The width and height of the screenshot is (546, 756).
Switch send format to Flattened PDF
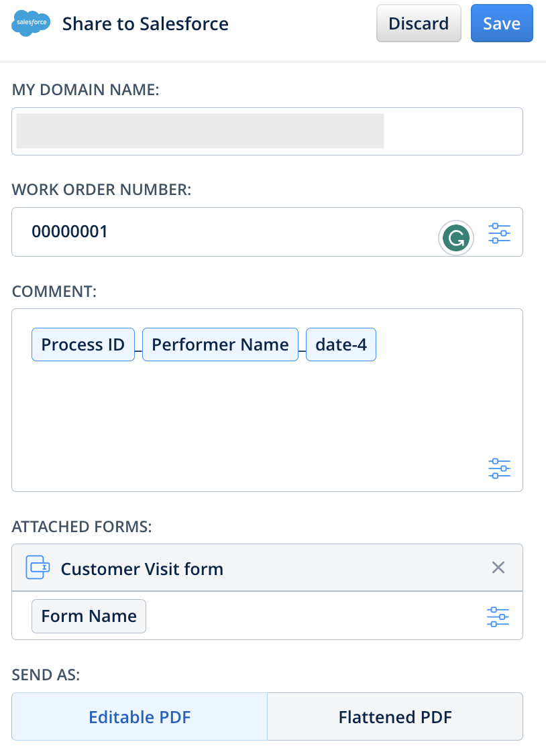395,717
